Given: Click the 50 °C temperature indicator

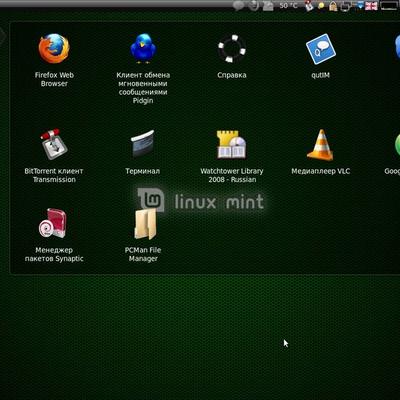Looking at the screenshot, I should pos(288,5).
